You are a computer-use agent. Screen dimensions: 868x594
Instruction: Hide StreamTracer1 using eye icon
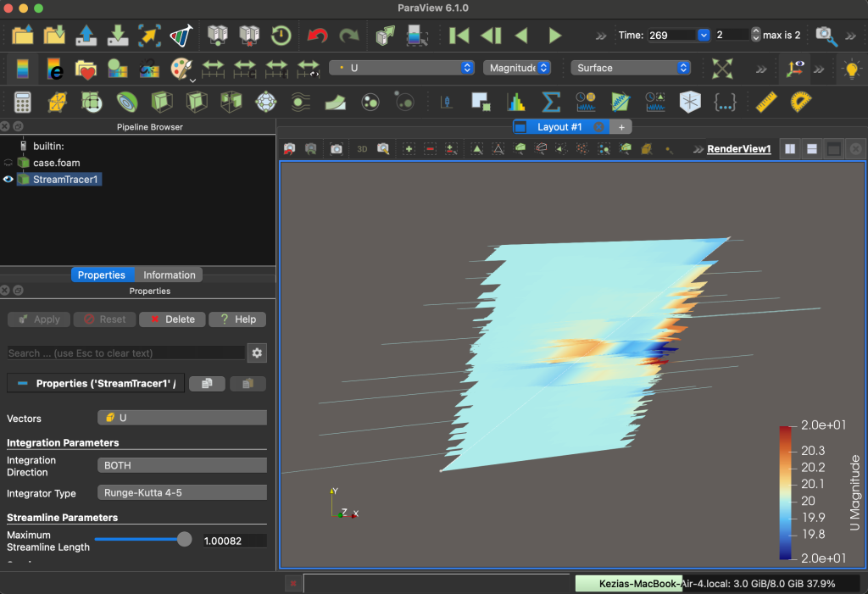[8, 180]
